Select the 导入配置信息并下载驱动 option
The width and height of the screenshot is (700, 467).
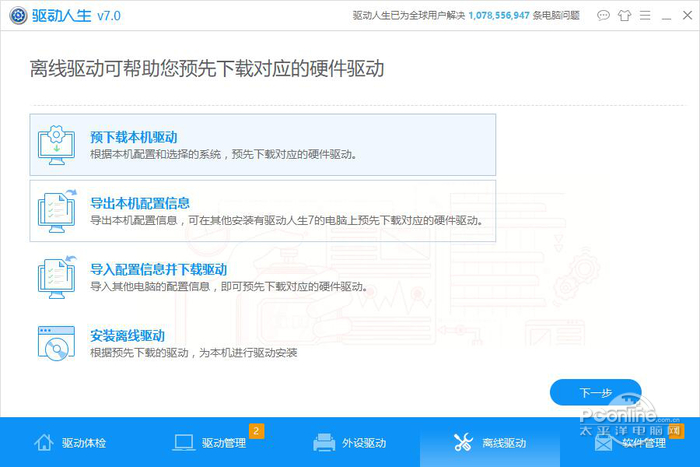pos(262,277)
